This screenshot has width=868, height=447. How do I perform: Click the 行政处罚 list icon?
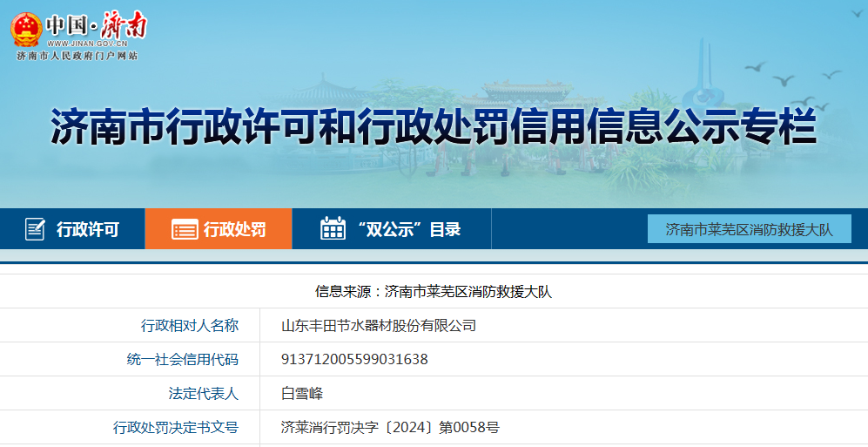pyautogui.click(x=184, y=230)
